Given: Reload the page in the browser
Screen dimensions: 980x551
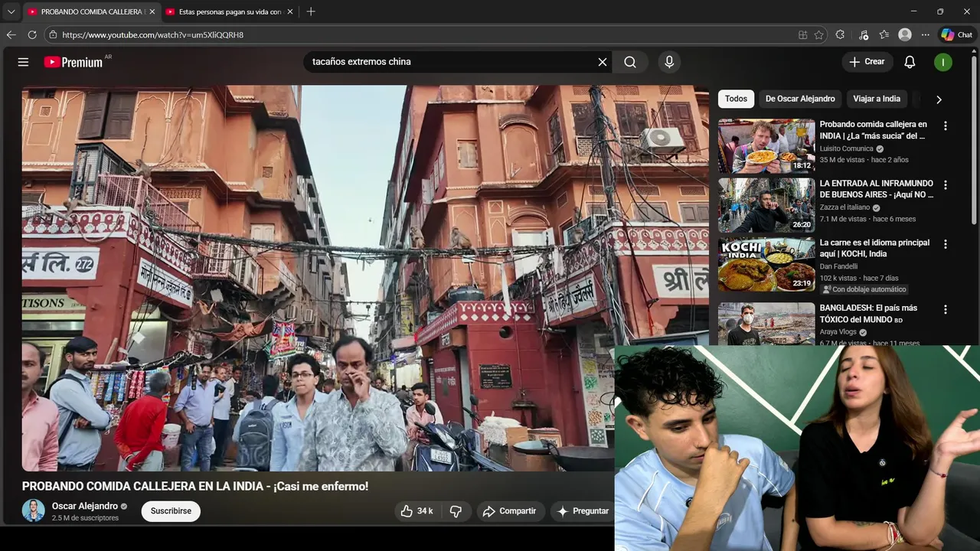Looking at the screenshot, I should (32, 34).
